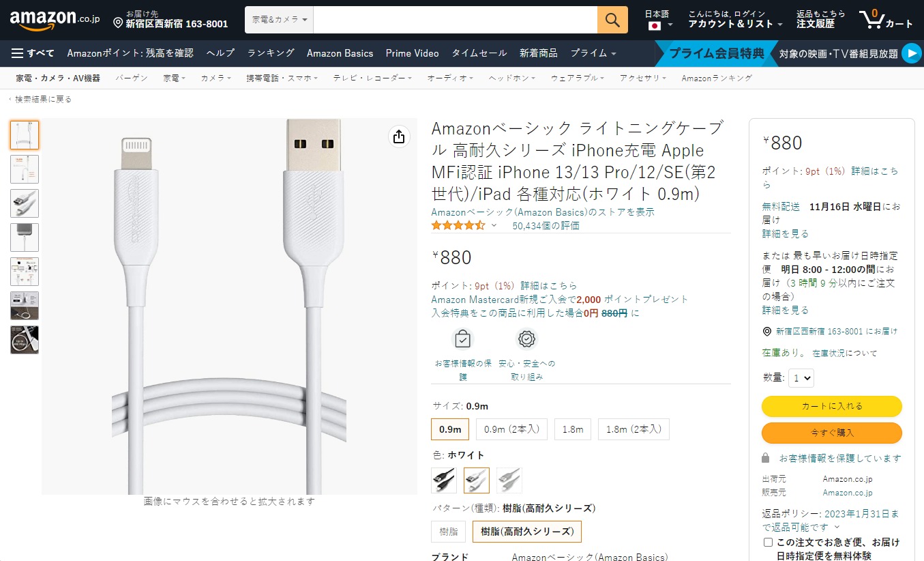Expand the star rating breakdown chevron
Image resolution: width=924 pixels, height=561 pixels.
coord(494,225)
